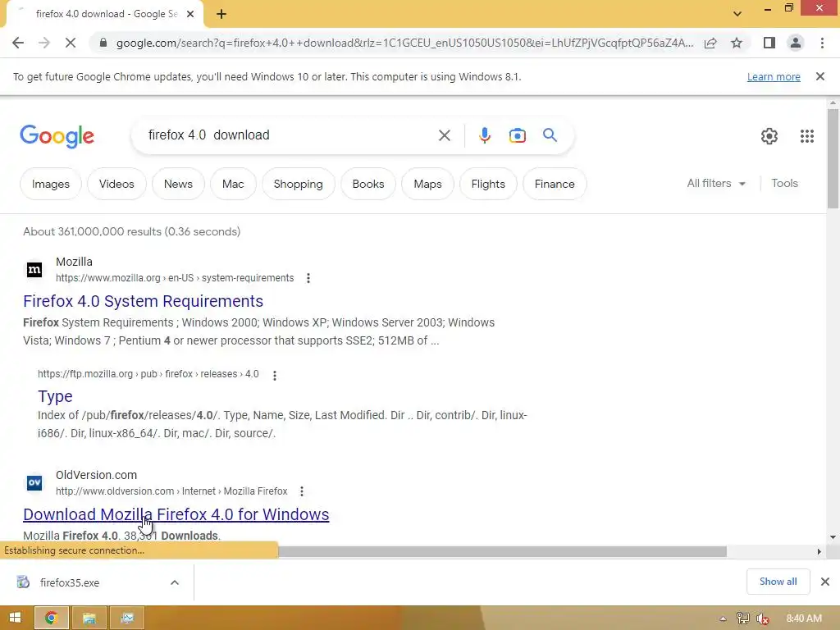Image resolution: width=840 pixels, height=630 pixels.
Task: Open muted volume tray icon
Action: 762,619
